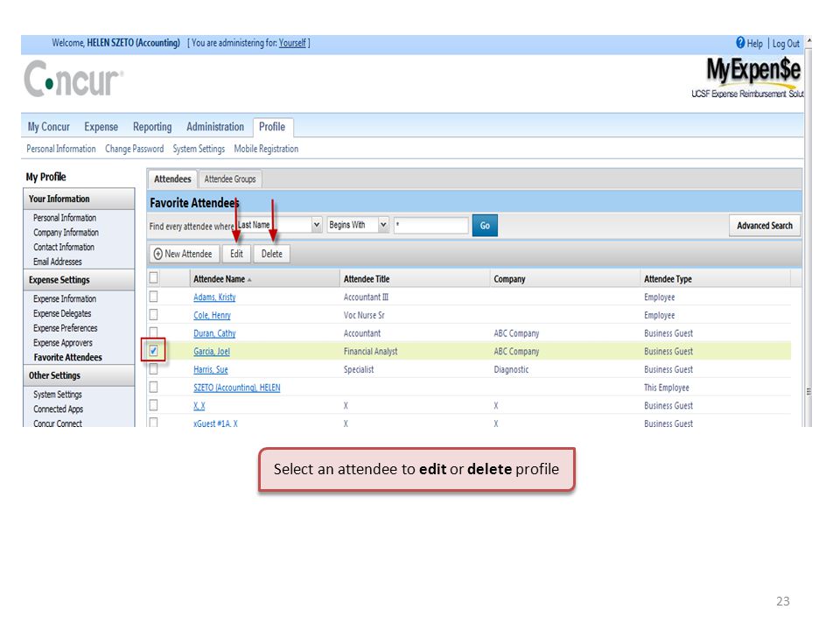
Task: Click the Delete button
Action: click(271, 254)
